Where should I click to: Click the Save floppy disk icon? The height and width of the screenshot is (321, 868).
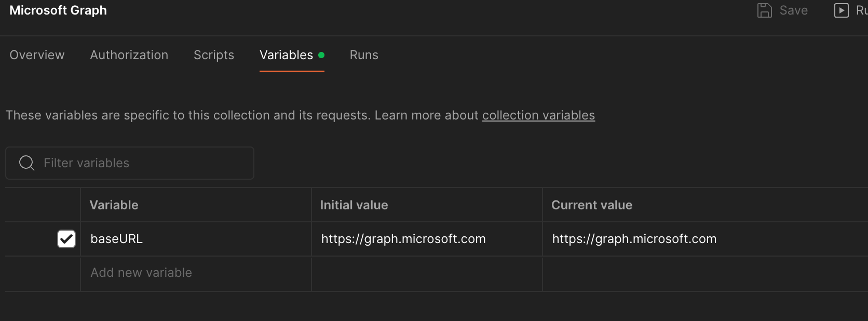tap(764, 10)
